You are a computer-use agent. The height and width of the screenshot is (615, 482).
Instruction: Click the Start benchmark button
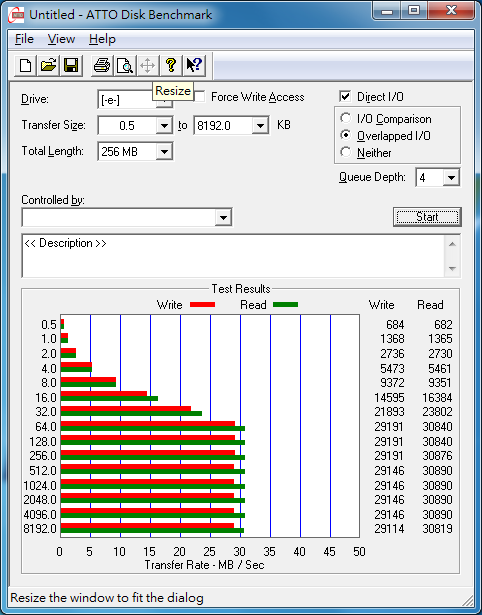click(x=427, y=217)
